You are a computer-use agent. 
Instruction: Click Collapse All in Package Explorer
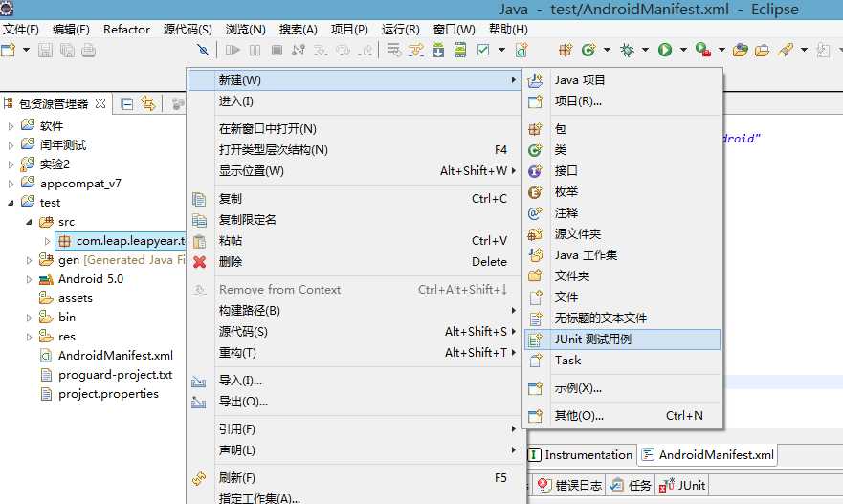tap(127, 103)
